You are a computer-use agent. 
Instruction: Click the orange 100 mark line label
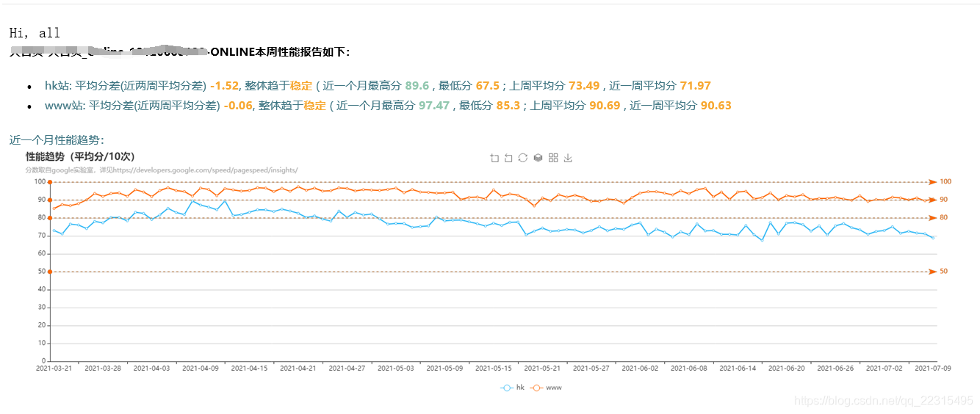coord(945,181)
